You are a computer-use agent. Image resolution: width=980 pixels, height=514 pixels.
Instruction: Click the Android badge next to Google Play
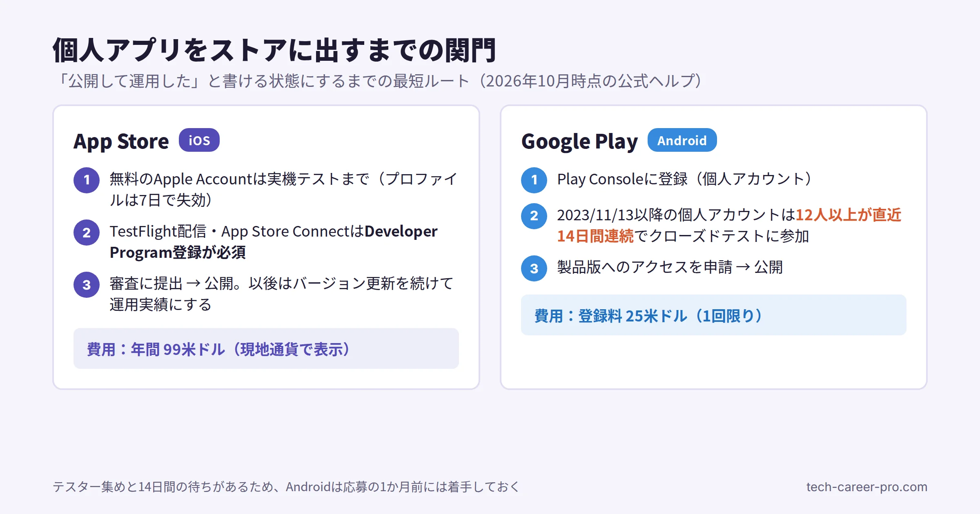point(682,140)
